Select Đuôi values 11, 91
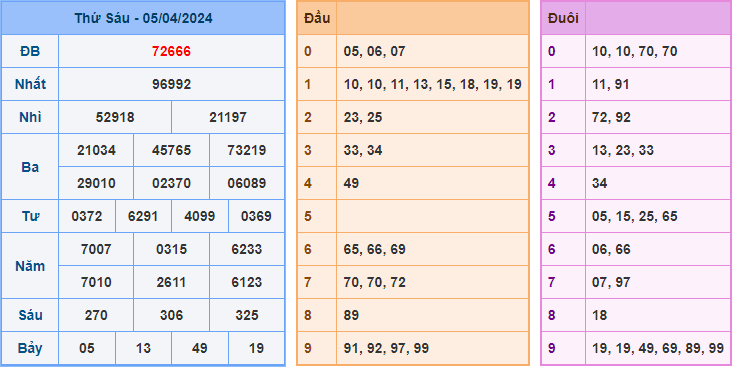 click(x=611, y=85)
